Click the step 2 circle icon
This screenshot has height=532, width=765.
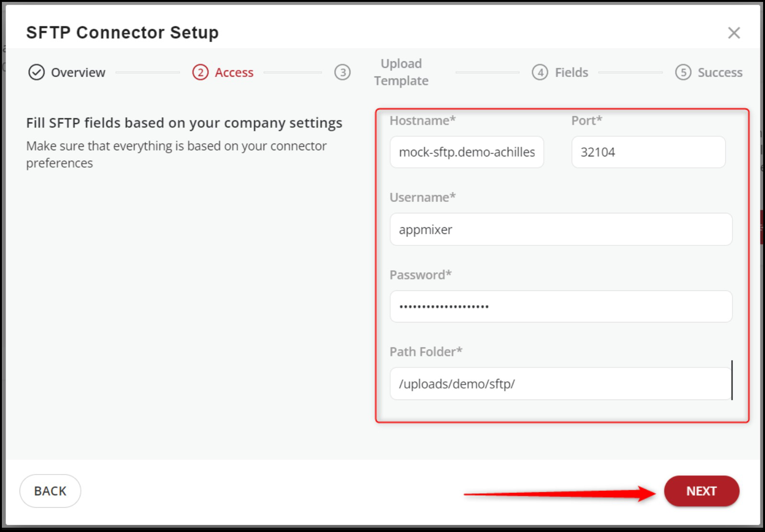point(200,72)
